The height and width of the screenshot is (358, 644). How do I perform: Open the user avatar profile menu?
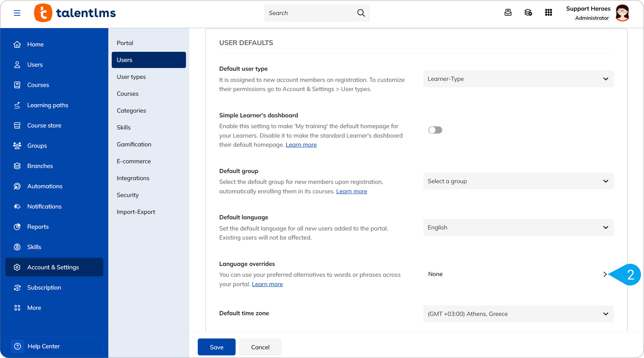point(622,13)
